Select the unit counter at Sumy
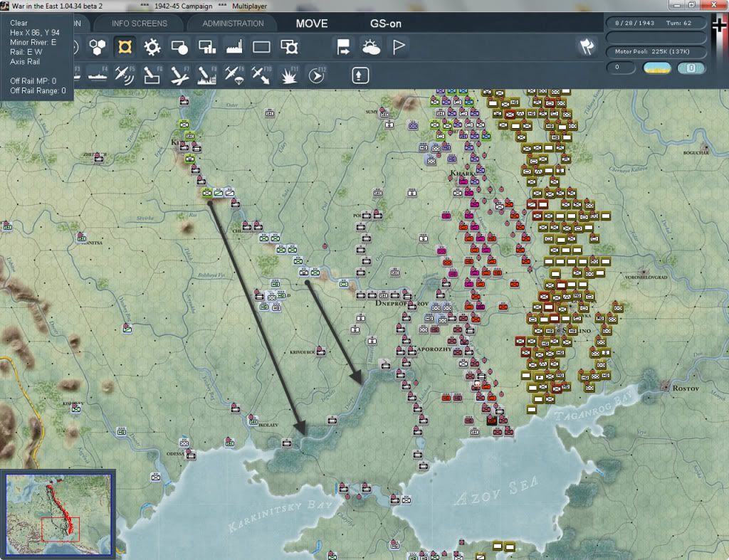The width and height of the screenshot is (729, 560). pyautogui.click(x=384, y=114)
